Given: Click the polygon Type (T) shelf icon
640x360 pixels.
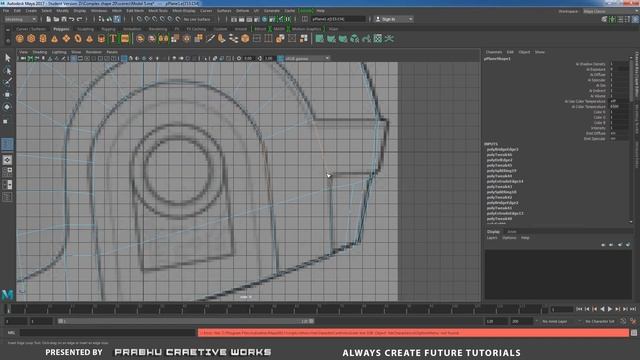Looking at the screenshot, I should [x=113, y=39].
